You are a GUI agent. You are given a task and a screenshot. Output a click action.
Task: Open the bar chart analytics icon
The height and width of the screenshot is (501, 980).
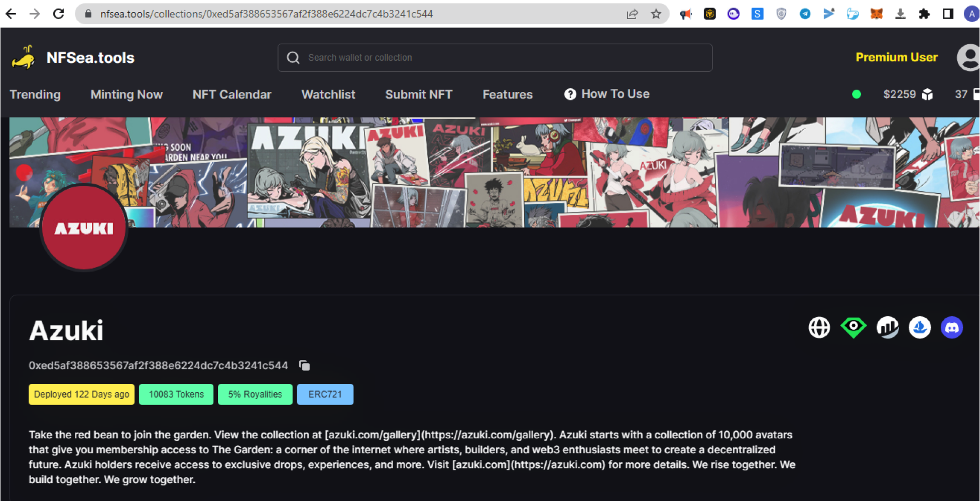point(888,328)
